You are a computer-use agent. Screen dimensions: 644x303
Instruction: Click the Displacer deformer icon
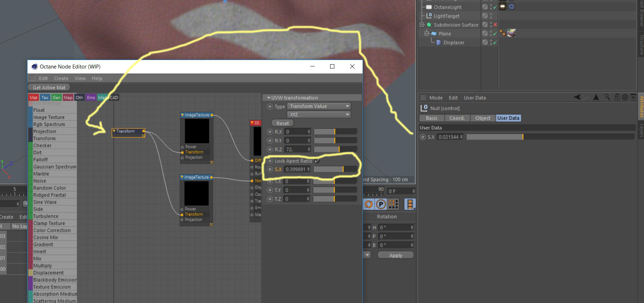(x=439, y=42)
